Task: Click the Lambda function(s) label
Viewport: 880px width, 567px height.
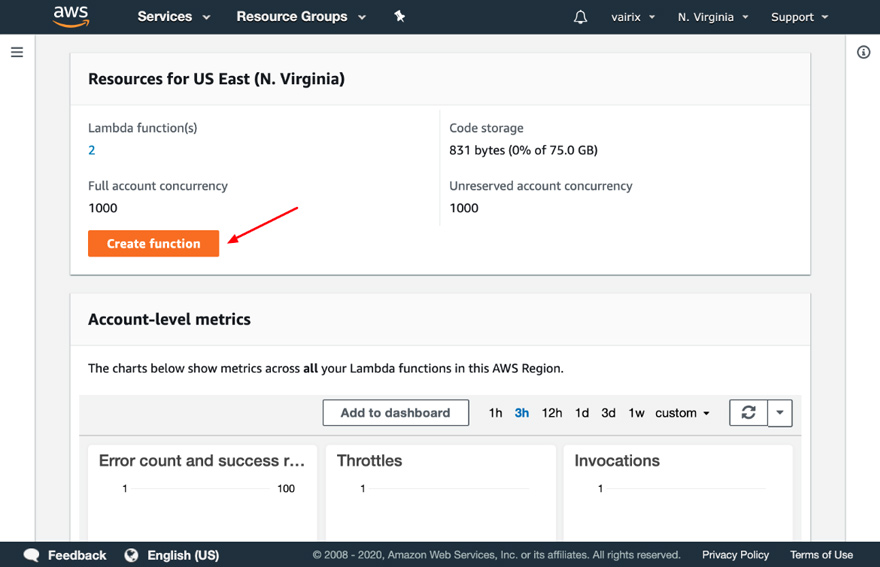Action: click(143, 128)
